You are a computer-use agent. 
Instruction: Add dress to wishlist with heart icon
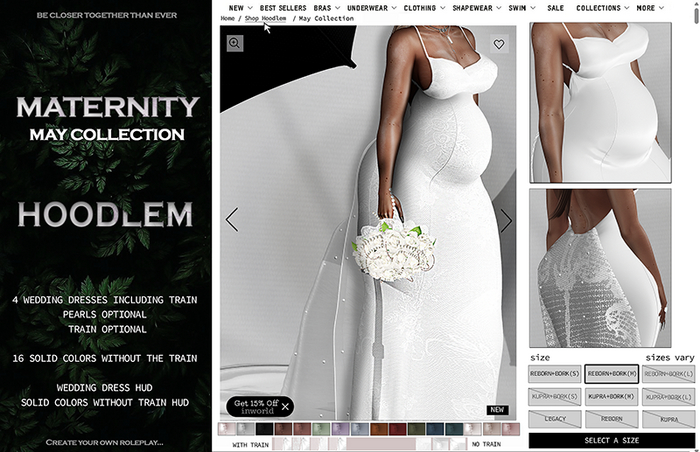point(499,44)
